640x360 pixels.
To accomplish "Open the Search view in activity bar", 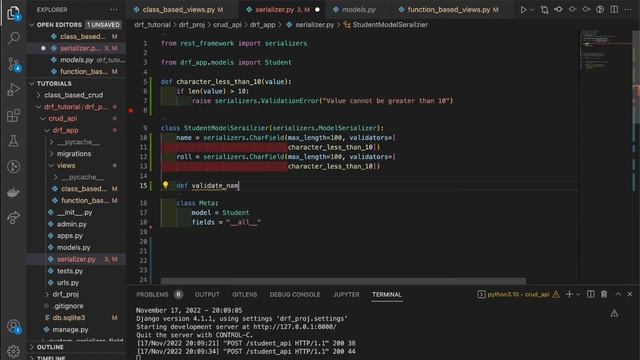I will 13,38.
